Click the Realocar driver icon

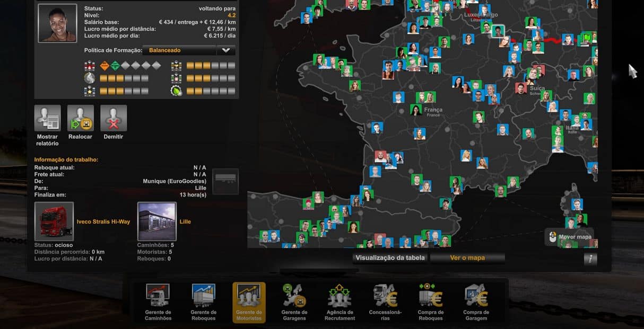(80, 118)
